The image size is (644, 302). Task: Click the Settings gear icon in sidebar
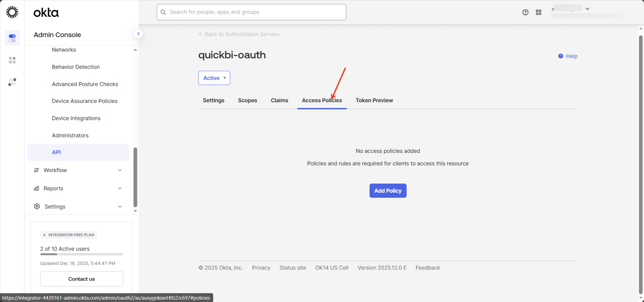coord(37,206)
